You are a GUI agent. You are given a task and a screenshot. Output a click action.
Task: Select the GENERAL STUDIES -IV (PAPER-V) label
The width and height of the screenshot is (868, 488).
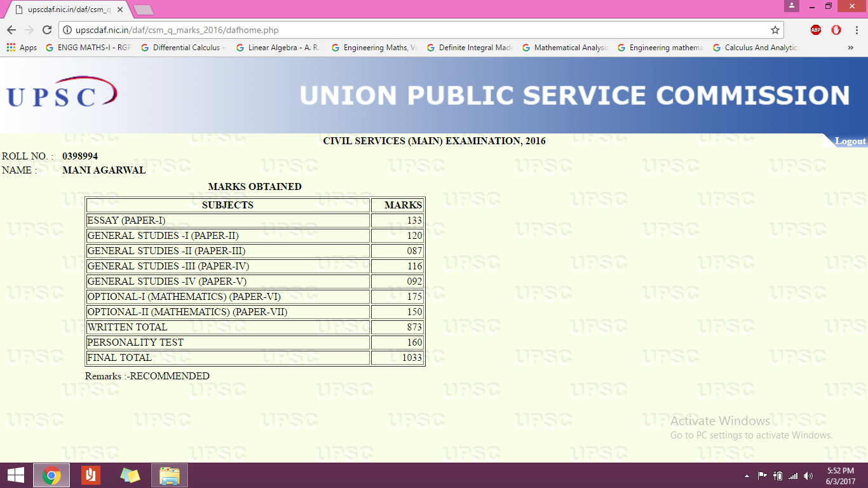point(166,281)
